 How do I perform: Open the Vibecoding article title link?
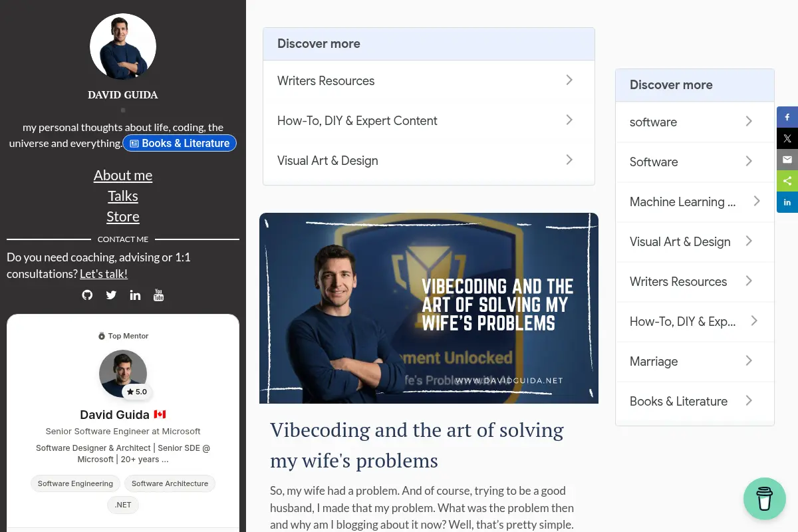pos(417,445)
